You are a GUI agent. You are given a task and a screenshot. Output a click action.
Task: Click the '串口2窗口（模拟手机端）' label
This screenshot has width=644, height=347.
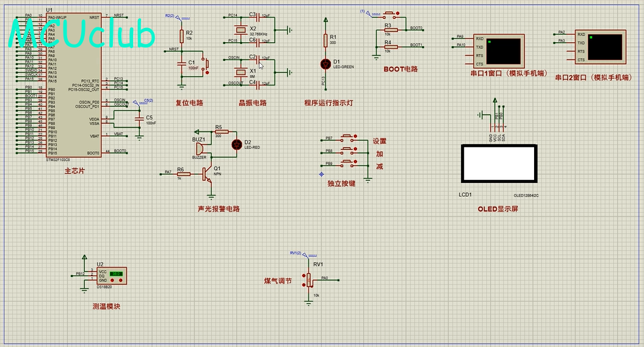coord(594,77)
